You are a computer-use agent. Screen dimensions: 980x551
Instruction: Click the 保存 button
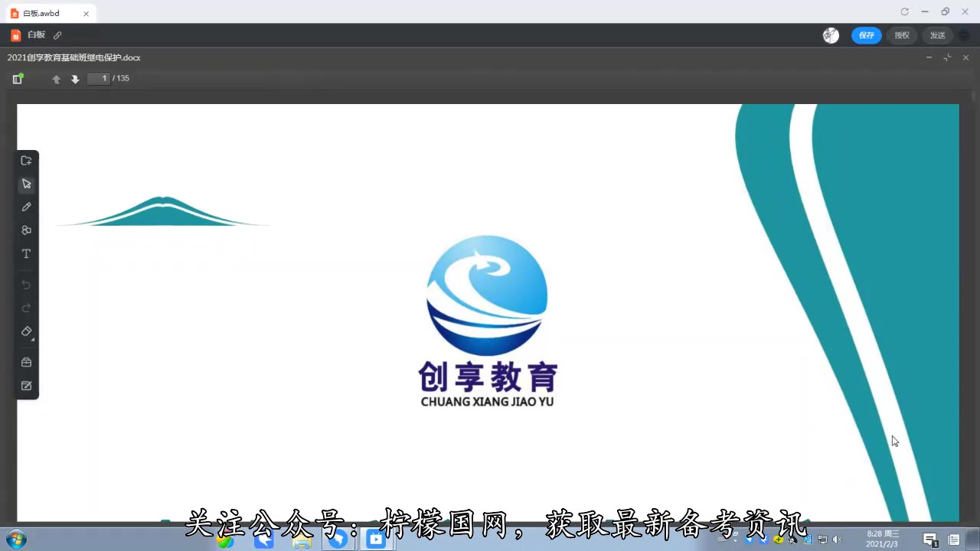(867, 35)
